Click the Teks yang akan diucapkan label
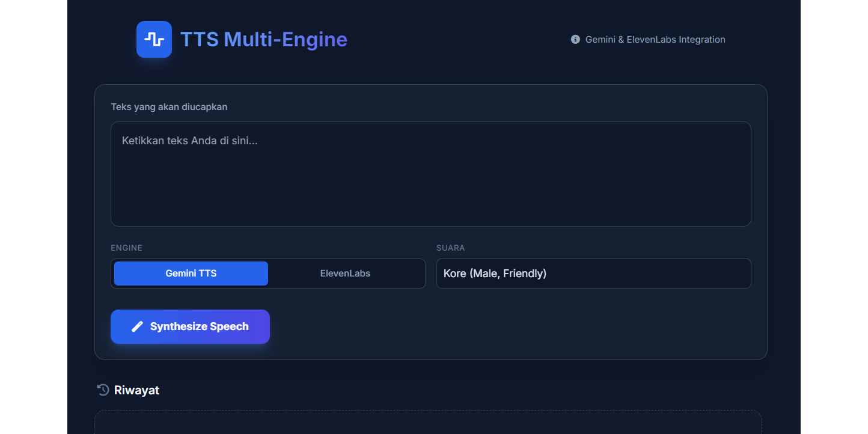 pyautogui.click(x=169, y=106)
